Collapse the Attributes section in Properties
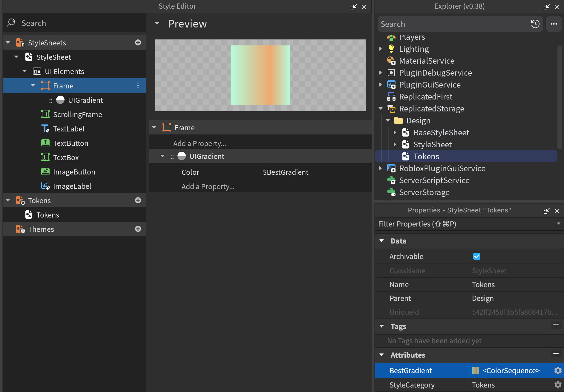The width and height of the screenshot is (564, 392). coord(381,355)
